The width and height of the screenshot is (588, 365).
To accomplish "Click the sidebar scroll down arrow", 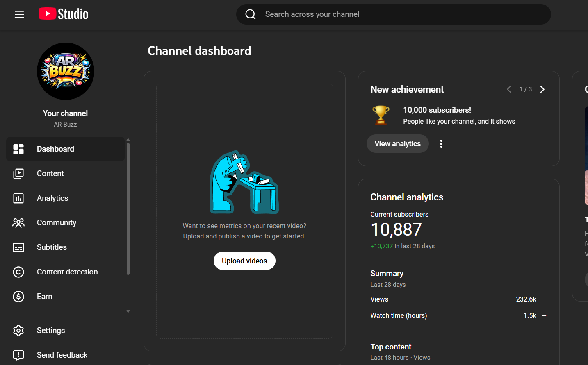I will tap(128, 311).
